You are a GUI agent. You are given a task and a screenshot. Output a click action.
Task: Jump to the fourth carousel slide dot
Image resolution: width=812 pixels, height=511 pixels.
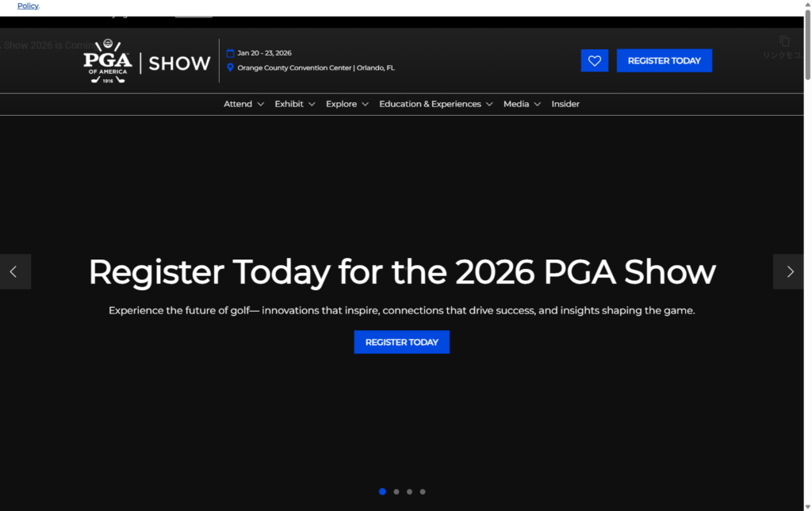click(x=423, y=491)
